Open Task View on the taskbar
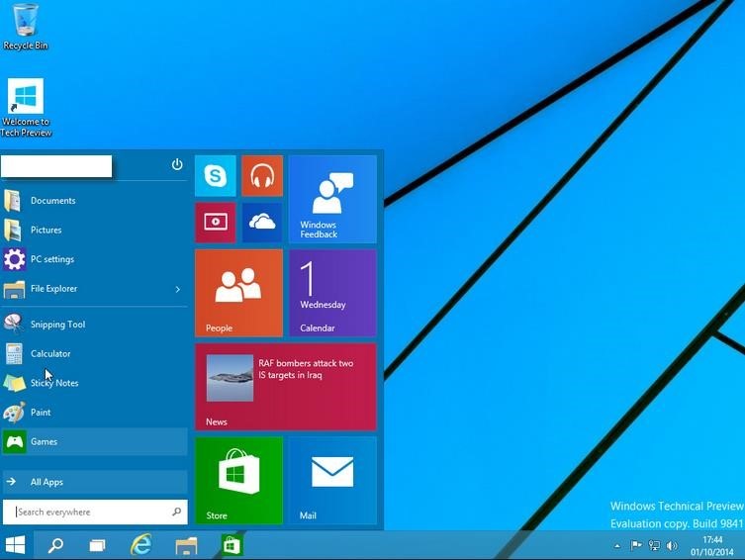Viewport: 745px width, 560px height. click(x=98, y=545)
